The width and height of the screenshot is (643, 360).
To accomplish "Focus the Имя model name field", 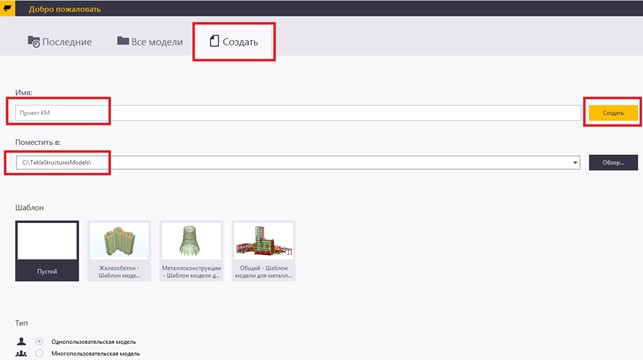I will (298, 113).
